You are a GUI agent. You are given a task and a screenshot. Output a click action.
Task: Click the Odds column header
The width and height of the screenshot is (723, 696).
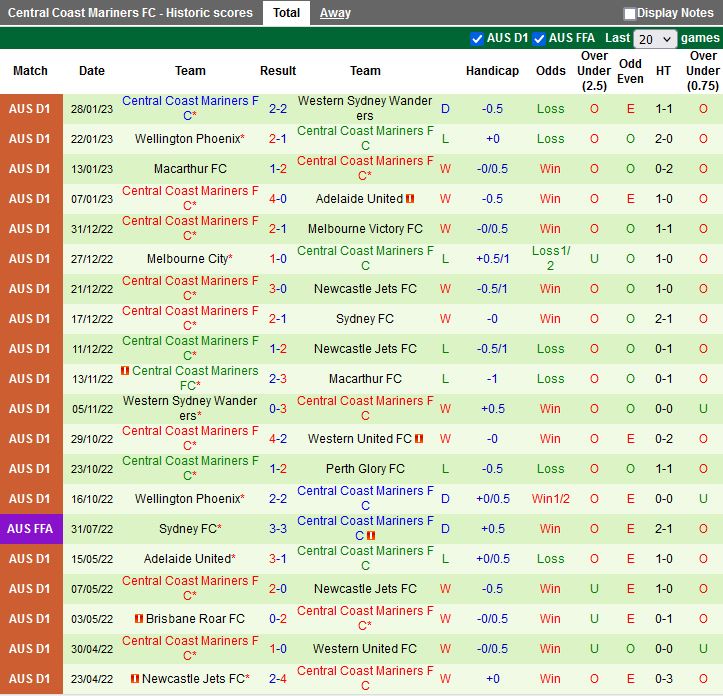(x=551, y=71)
